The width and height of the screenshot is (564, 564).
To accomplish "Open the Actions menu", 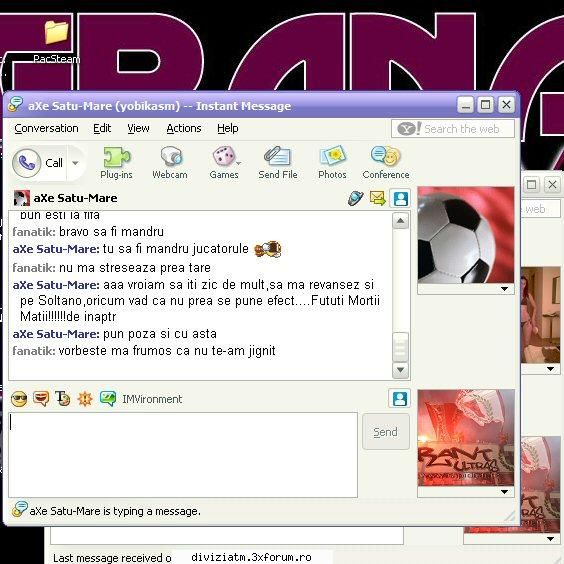I will coord(183,128).
